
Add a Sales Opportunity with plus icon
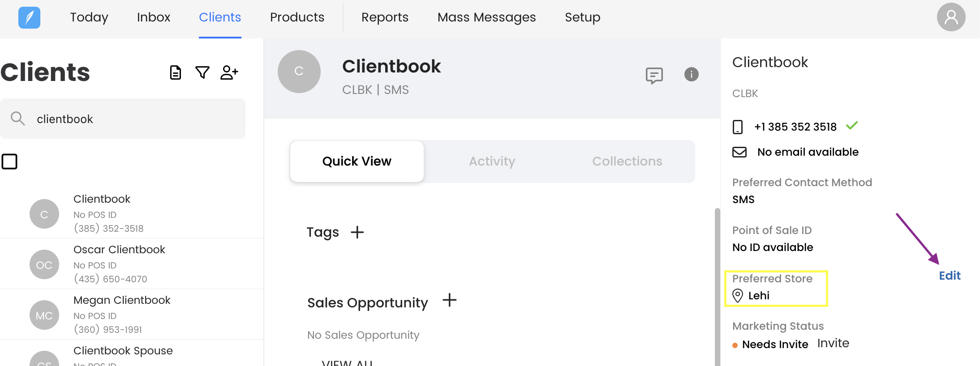[x=449, y=300]
